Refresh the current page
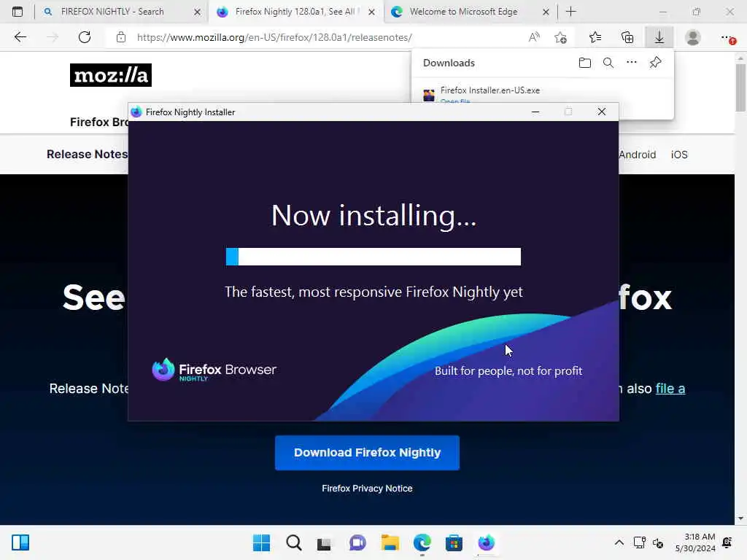 coord(85,37)
